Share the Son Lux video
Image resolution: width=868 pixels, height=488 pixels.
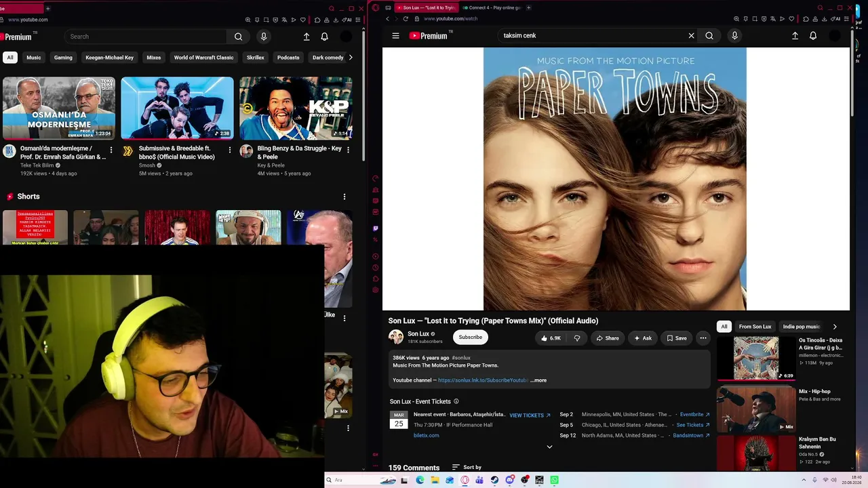pos(607,338)
